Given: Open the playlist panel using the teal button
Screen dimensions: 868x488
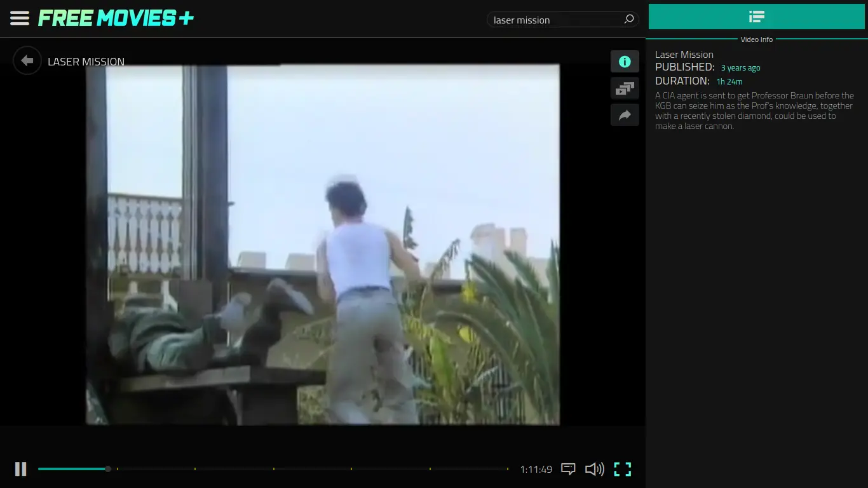Looking at the screenshot, I should 756,17.
